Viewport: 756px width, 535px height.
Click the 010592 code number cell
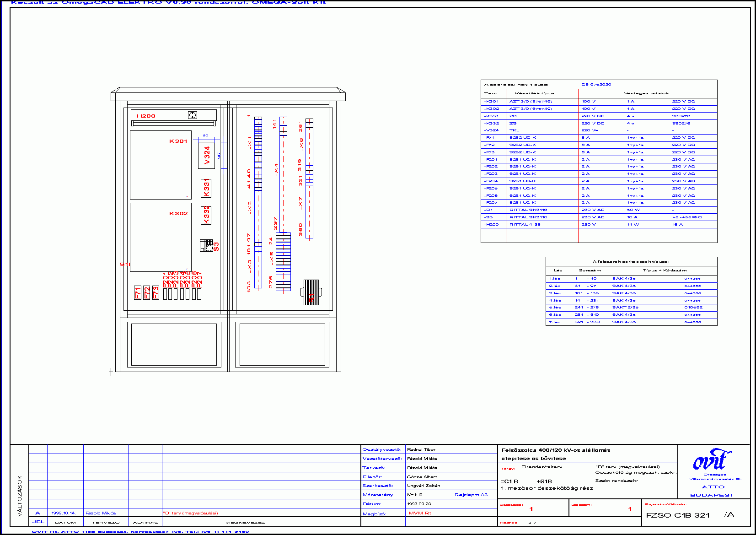[693, 308]
